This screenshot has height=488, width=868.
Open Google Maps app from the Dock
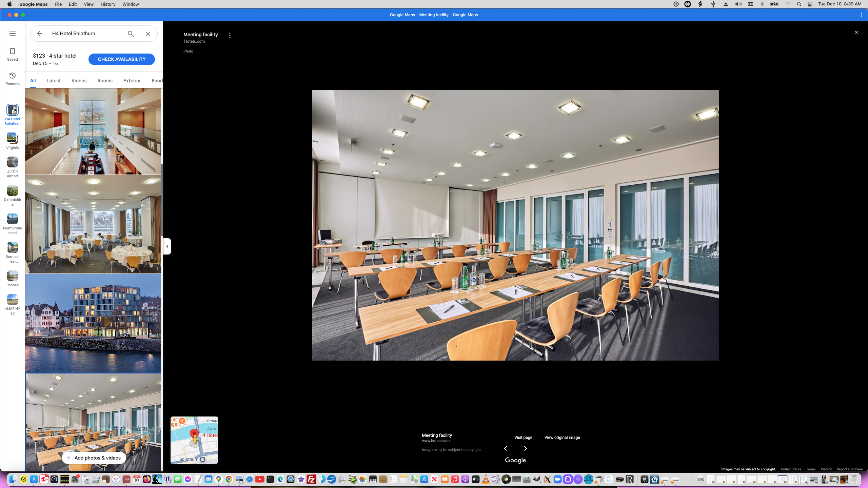point(219,480)
